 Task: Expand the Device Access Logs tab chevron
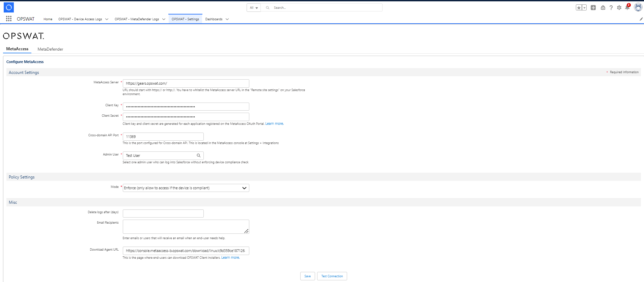coord(107,19)
